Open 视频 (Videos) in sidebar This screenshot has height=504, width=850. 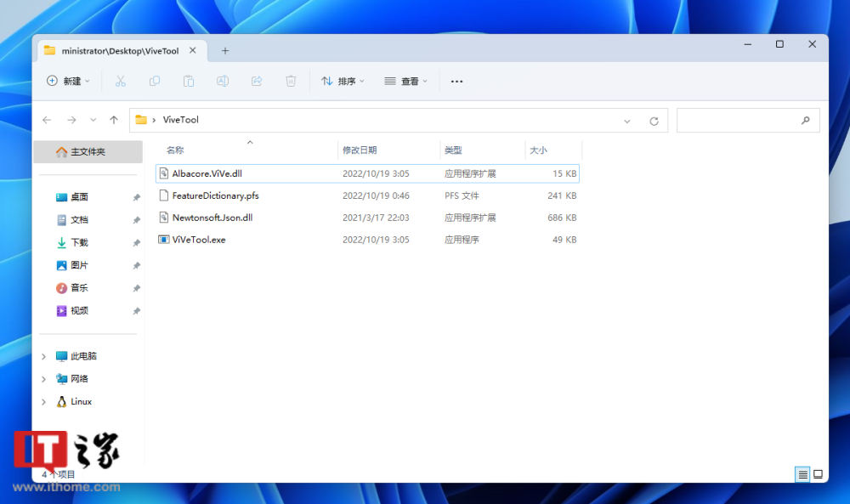(x=79, y=311)
